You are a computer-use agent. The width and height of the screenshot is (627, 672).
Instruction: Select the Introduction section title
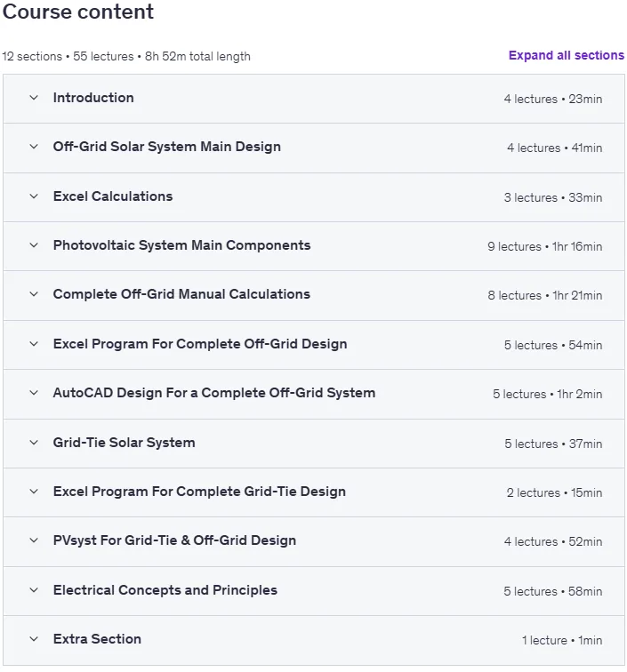93,98
